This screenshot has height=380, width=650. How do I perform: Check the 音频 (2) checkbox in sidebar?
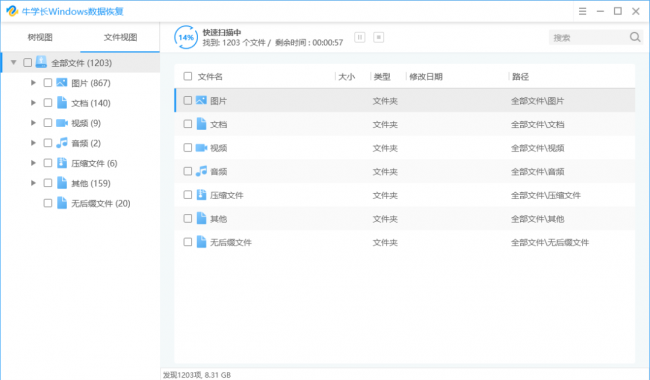click(48, 143)
